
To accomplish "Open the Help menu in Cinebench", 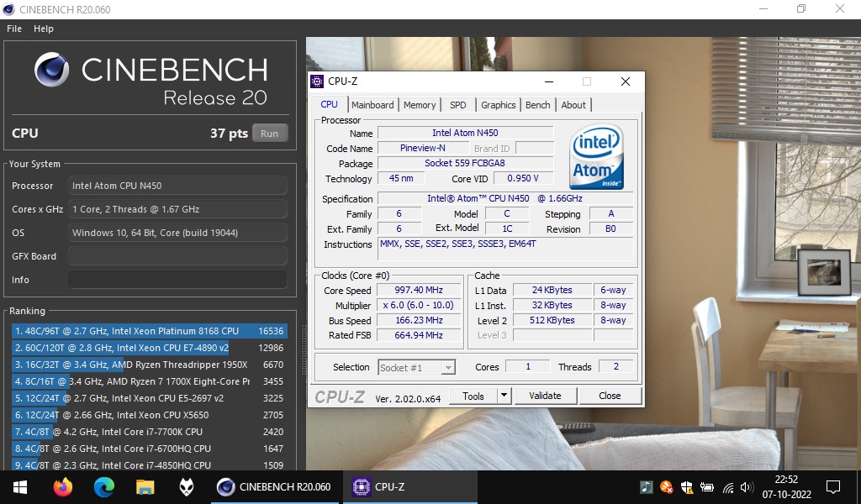I will pos(44,29).
